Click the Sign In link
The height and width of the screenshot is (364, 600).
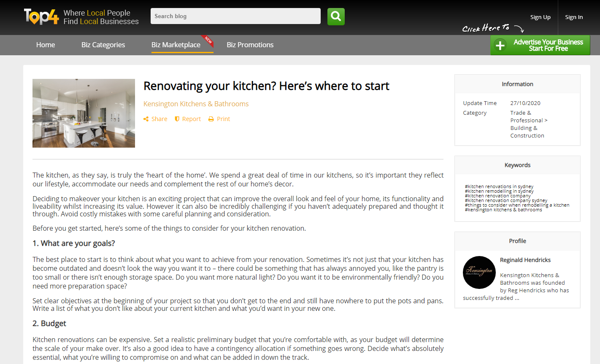tap(574, 17)
